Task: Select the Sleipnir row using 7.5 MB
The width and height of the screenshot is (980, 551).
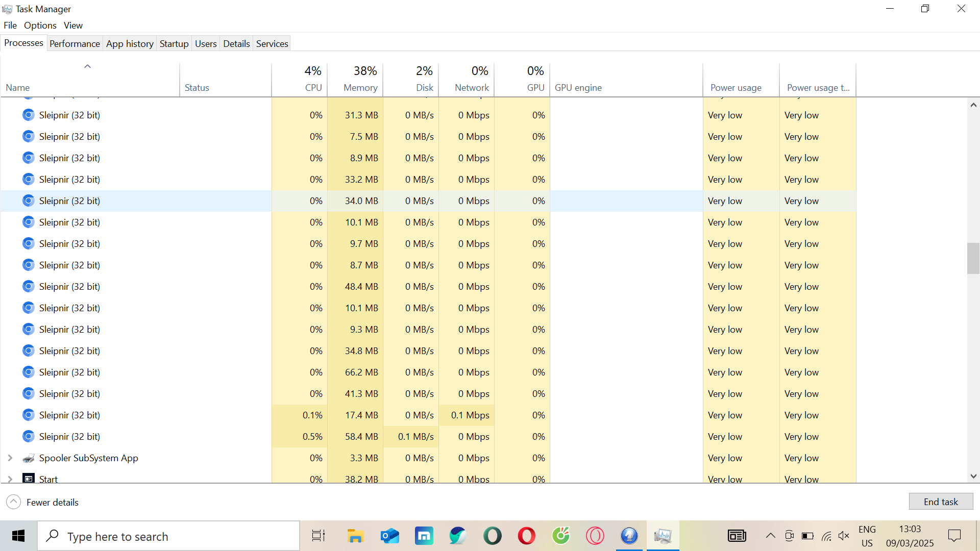Action: [428, 137]
